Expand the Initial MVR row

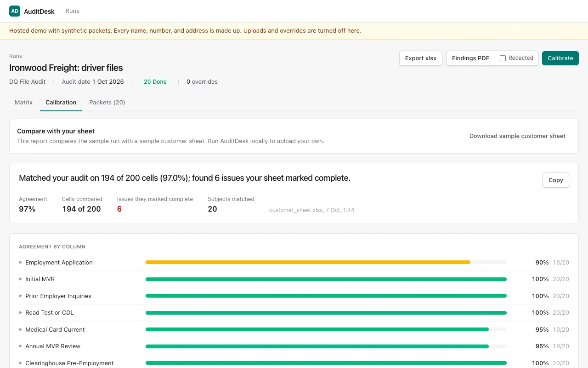coord(294,279)
